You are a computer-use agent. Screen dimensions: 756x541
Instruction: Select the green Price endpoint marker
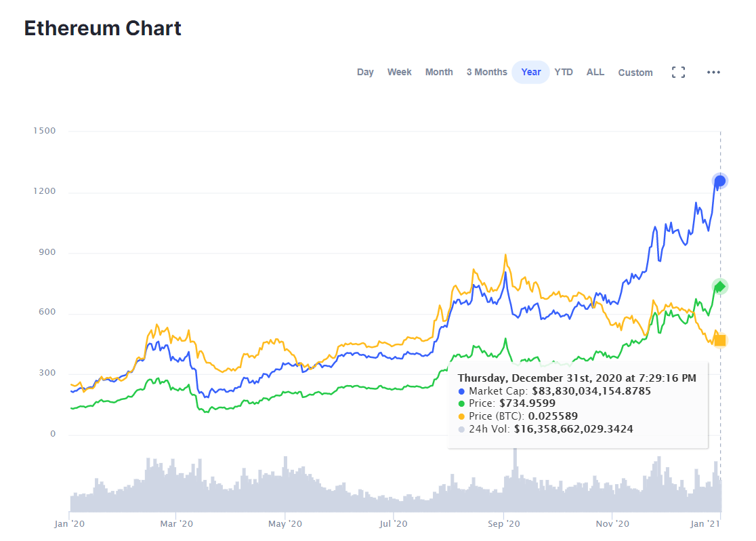pos(719,286)
